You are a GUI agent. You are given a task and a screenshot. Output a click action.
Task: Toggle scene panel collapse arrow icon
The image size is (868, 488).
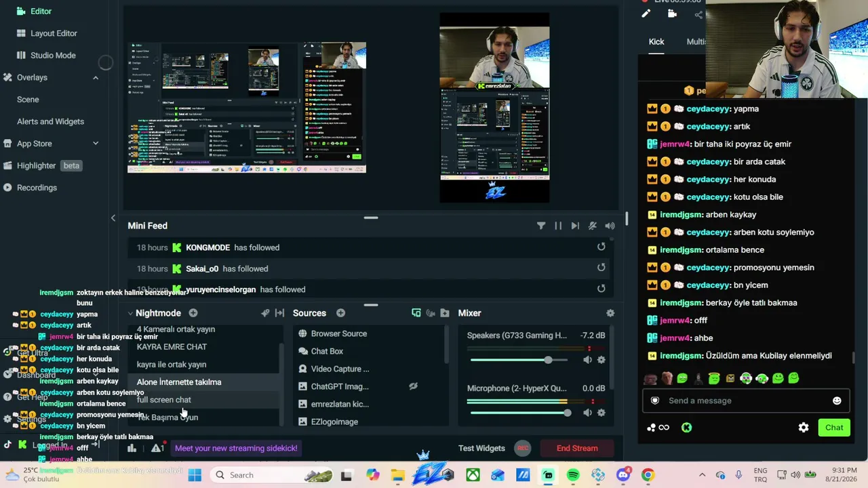pos(279,313)
